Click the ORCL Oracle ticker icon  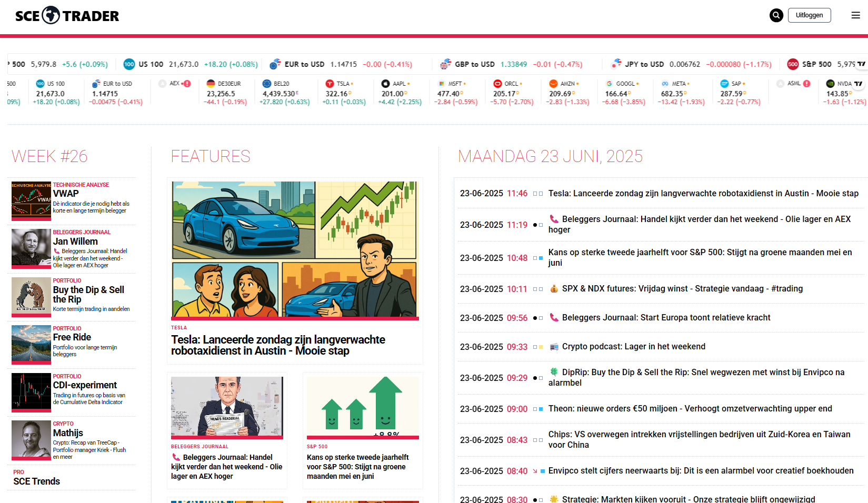497,84
